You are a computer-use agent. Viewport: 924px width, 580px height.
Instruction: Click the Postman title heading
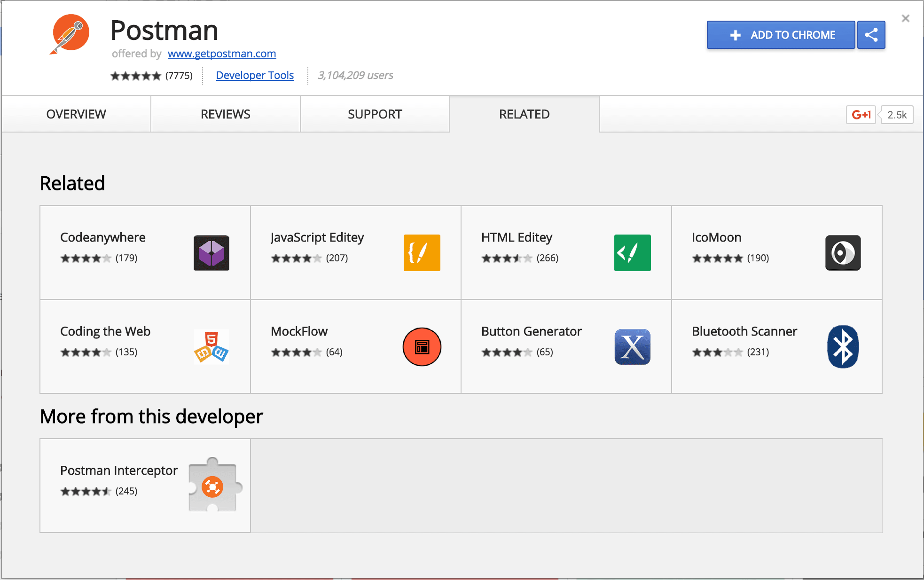tap(164, 30)
